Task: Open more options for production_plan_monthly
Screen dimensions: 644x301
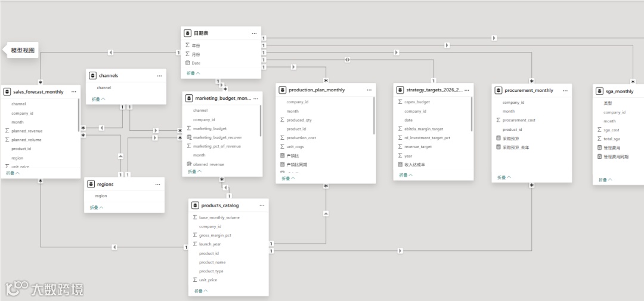Action: 369,90
